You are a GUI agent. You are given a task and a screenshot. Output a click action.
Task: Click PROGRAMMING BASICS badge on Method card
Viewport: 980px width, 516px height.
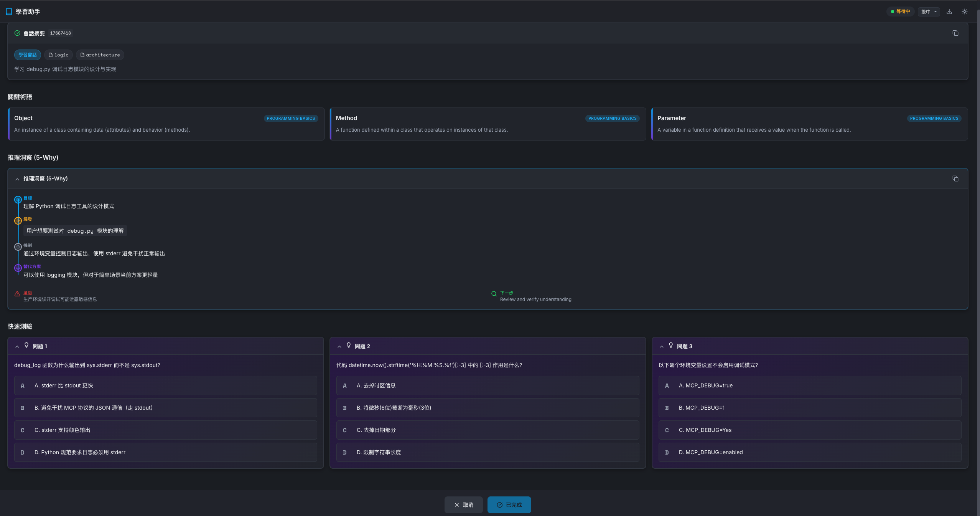coord(613,118)
